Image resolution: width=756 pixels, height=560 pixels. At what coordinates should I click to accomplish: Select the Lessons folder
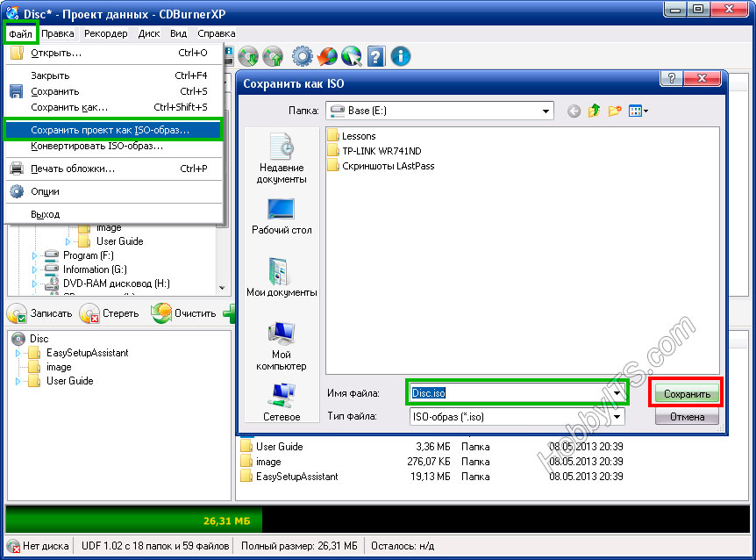pyautogui.click(x=352, y=137)
